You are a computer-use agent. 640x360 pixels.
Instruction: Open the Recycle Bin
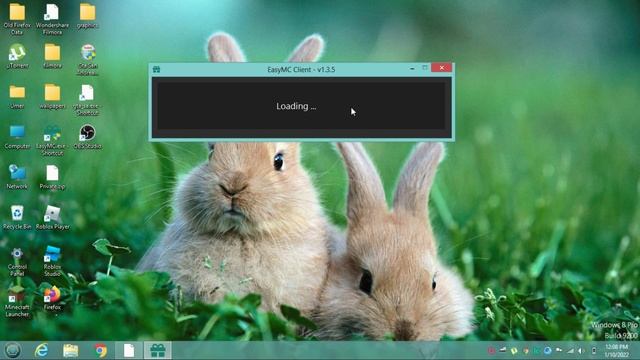tap(17, 217)
